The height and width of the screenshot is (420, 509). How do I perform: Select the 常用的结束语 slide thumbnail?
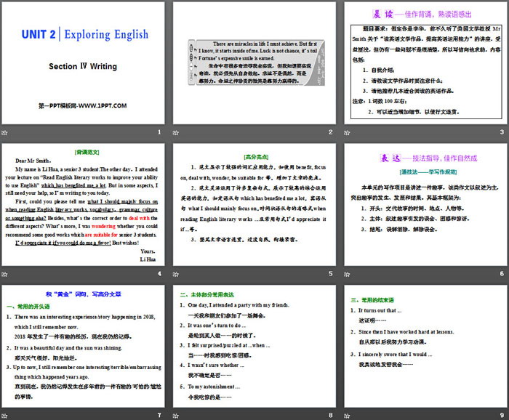pyautogui.click(x=426, y=347)
